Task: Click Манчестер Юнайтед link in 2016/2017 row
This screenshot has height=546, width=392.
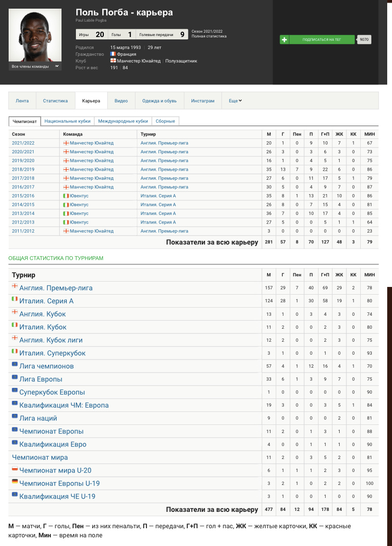Action: (92, 187)
